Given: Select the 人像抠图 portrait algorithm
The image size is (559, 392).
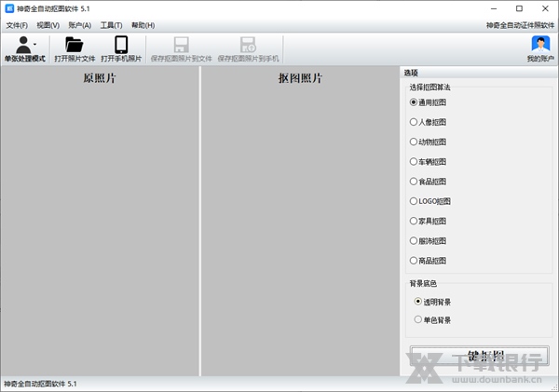Looking at the screenshot, I should (x=415, y=121).
